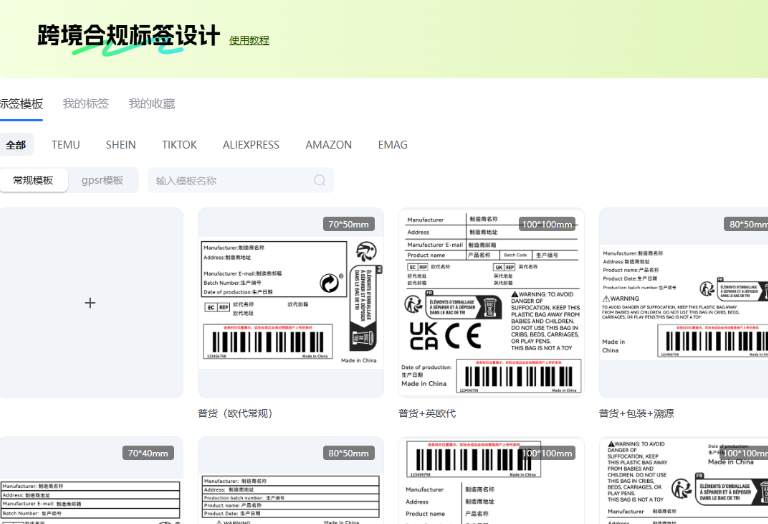
Task: Filter templates by 全部
Action: (x=16, y=145)
